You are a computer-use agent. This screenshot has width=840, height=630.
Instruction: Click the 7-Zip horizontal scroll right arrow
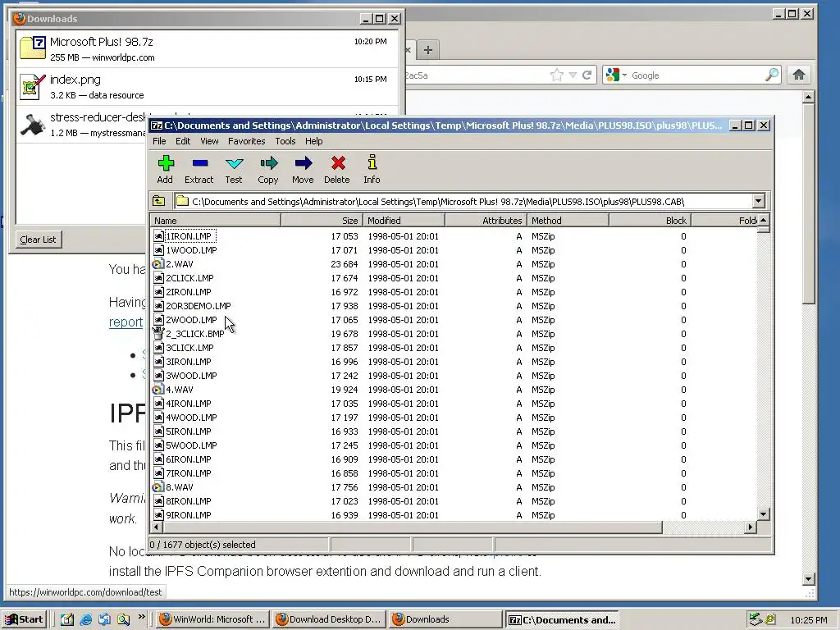(x=750, y=527)
